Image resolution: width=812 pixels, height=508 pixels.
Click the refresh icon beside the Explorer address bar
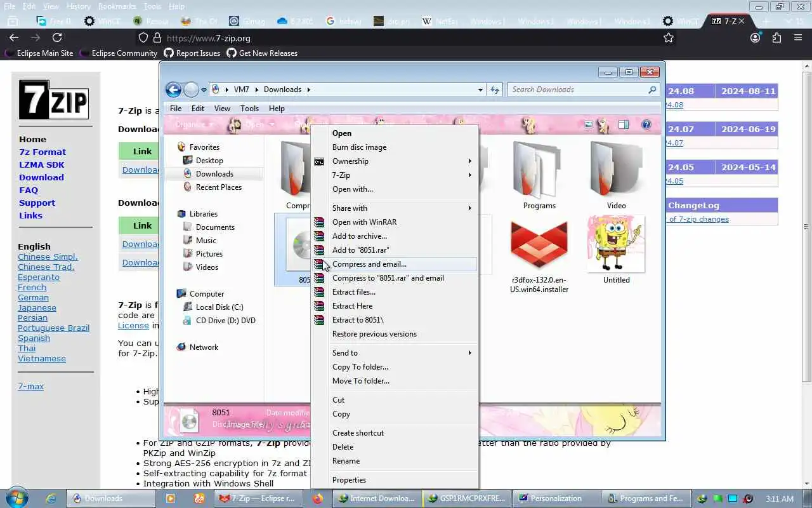point(495,90)
